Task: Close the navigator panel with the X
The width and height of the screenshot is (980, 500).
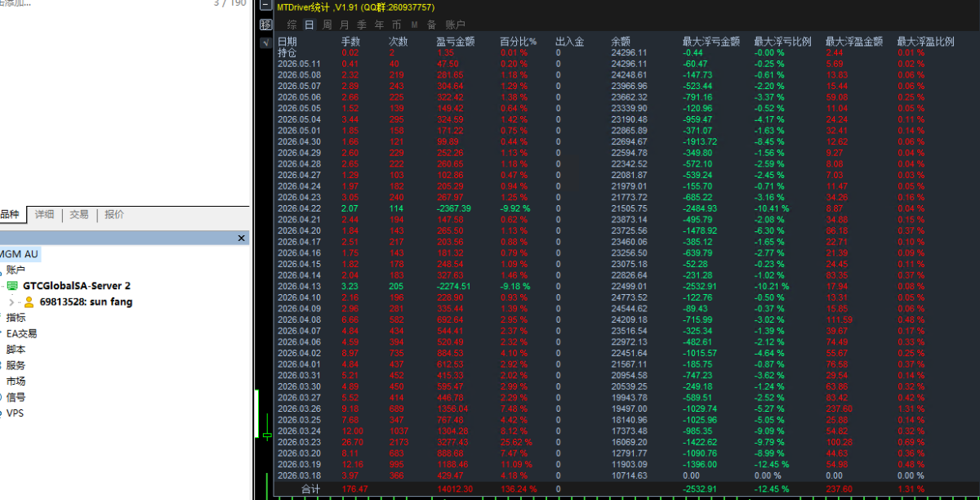Action: click(241, 239)
